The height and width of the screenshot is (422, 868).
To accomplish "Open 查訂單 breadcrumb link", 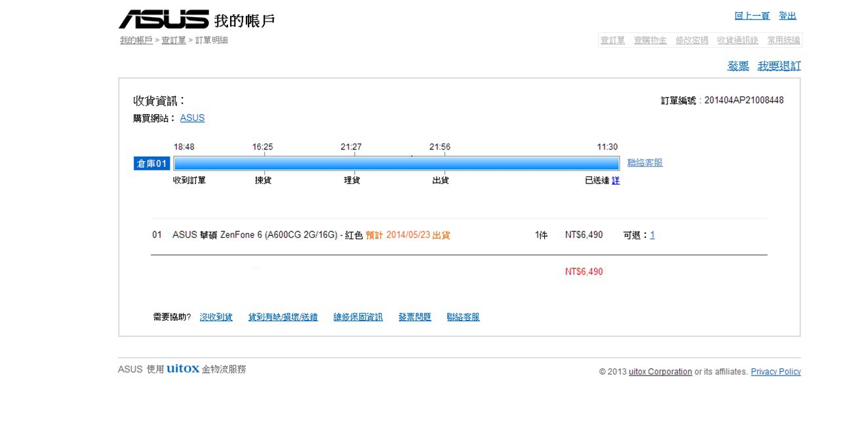I will 174,40.
